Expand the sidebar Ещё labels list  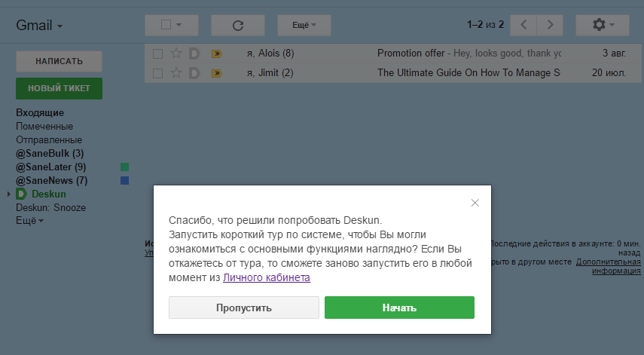coord(29,221)
